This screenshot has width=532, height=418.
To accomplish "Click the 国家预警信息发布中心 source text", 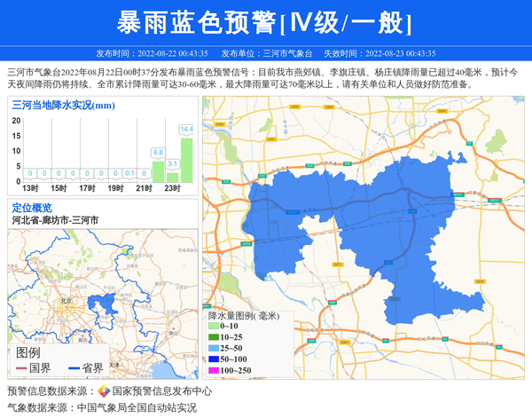I will pyautogui.click(x=162, y=391).
